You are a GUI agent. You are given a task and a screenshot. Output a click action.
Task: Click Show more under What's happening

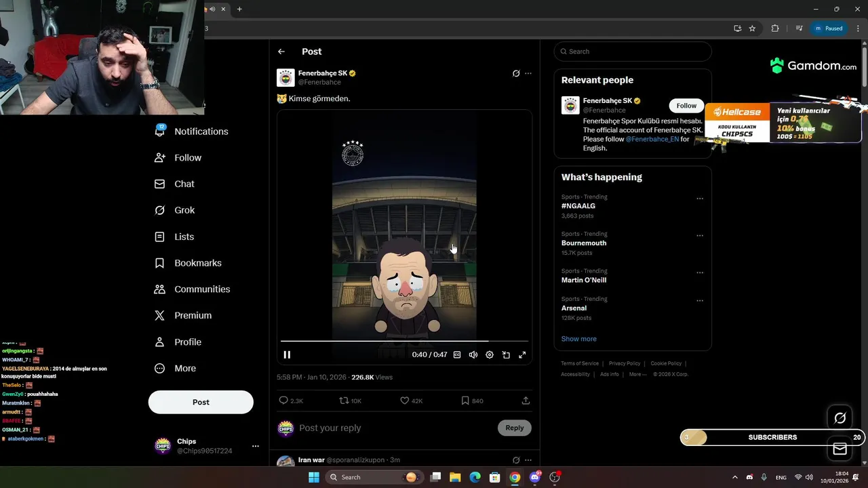(579, 339)
